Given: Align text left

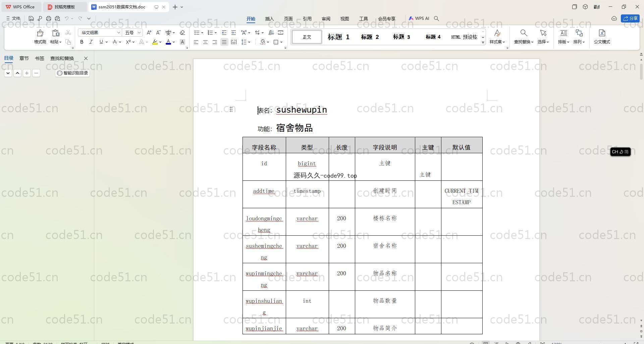Looking at the screenshot, I should pos(196,42).
